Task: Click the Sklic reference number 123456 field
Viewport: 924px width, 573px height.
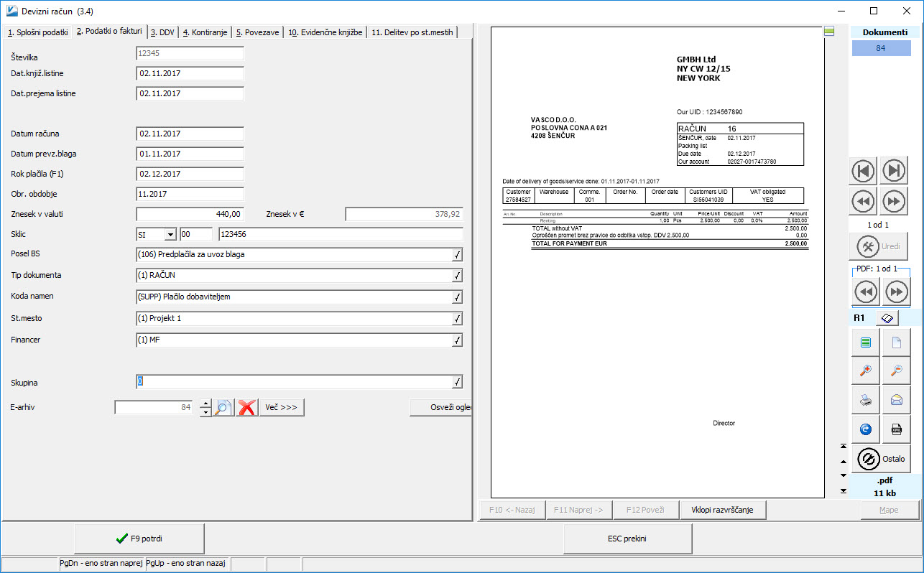Action: tap(341, 234)
